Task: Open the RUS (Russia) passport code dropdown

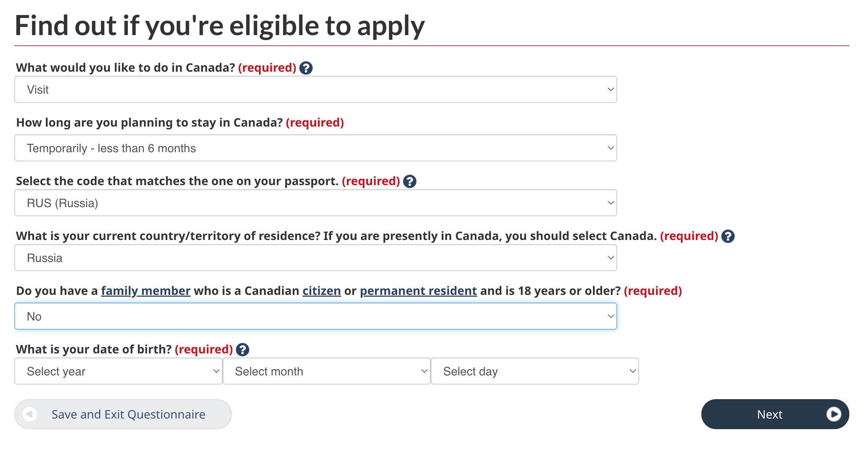Action: [316, 203]
